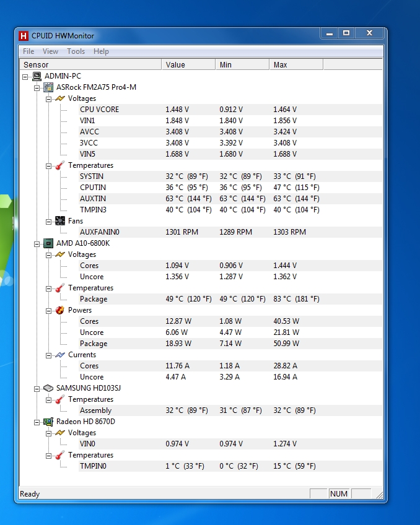420x525 pixels.
Task: Click the Fans icon
Action: (x=60, y=221)
